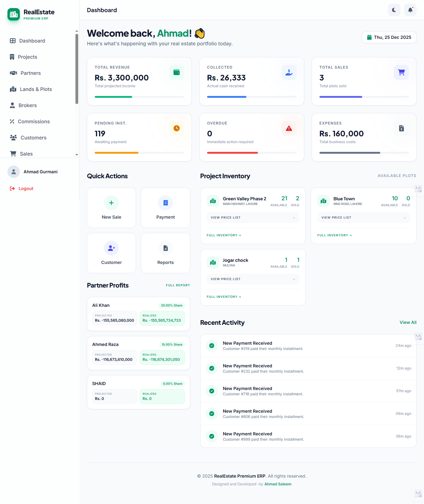
Task: Click the Total Revenue green progress bar
Action: [113, 97]
